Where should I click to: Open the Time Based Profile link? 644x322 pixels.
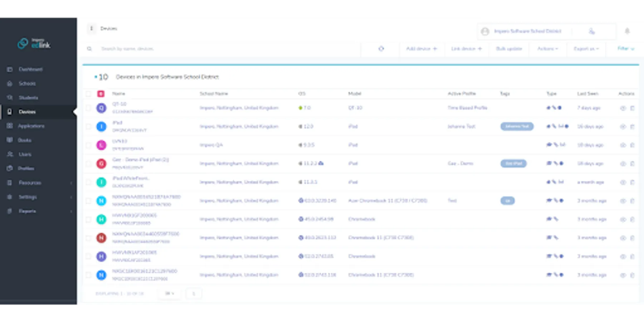click(467, 108)
